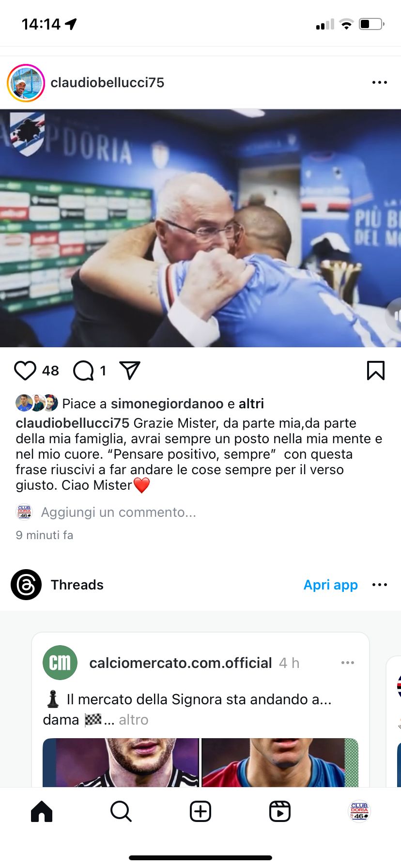Create a new post with the plus icon
The image size is (401, 868).
tap(200, 811)
